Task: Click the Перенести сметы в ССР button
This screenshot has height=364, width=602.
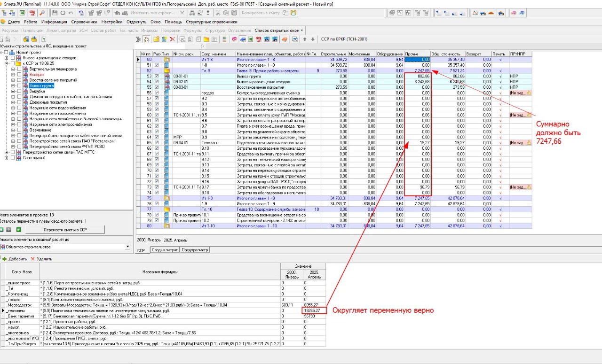Action: click(65, 230)
